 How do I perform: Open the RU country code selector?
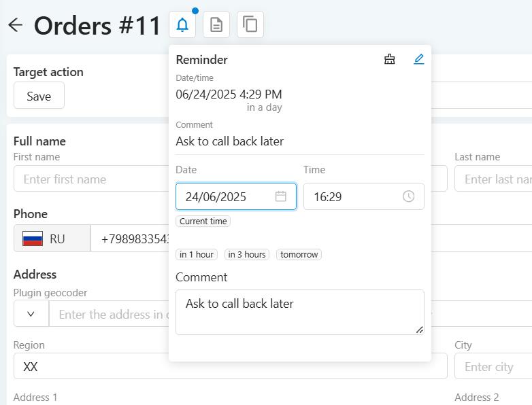(x=52, y=239)
